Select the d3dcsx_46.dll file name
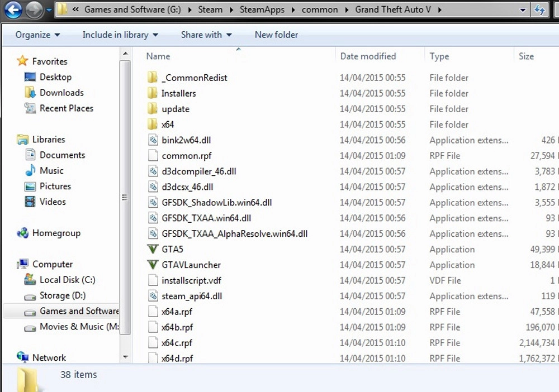 (x=187, y=187)
